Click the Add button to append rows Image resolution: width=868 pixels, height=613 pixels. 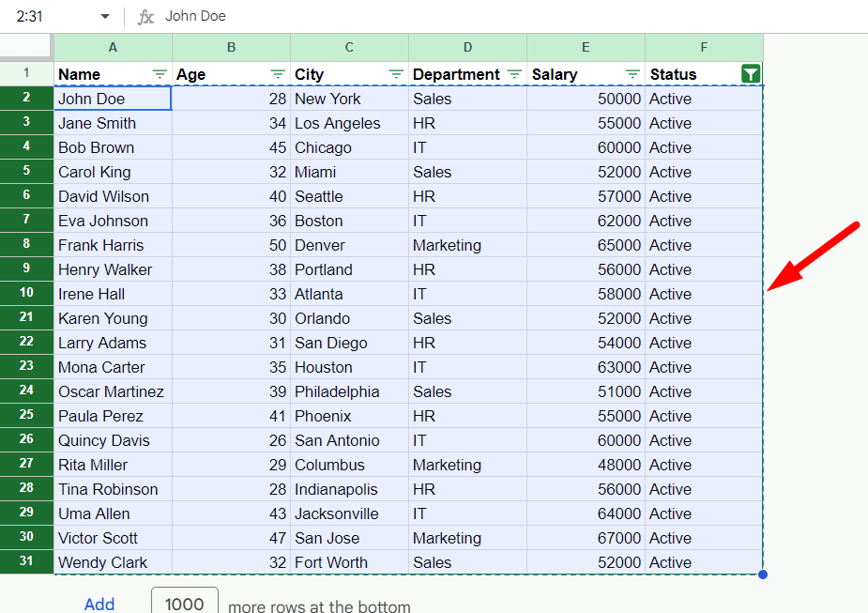99,605
